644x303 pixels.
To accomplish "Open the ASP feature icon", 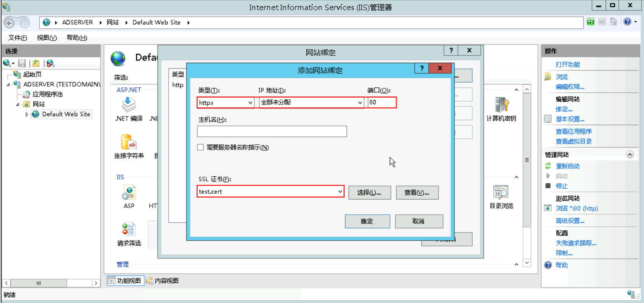I will (129, 193).
